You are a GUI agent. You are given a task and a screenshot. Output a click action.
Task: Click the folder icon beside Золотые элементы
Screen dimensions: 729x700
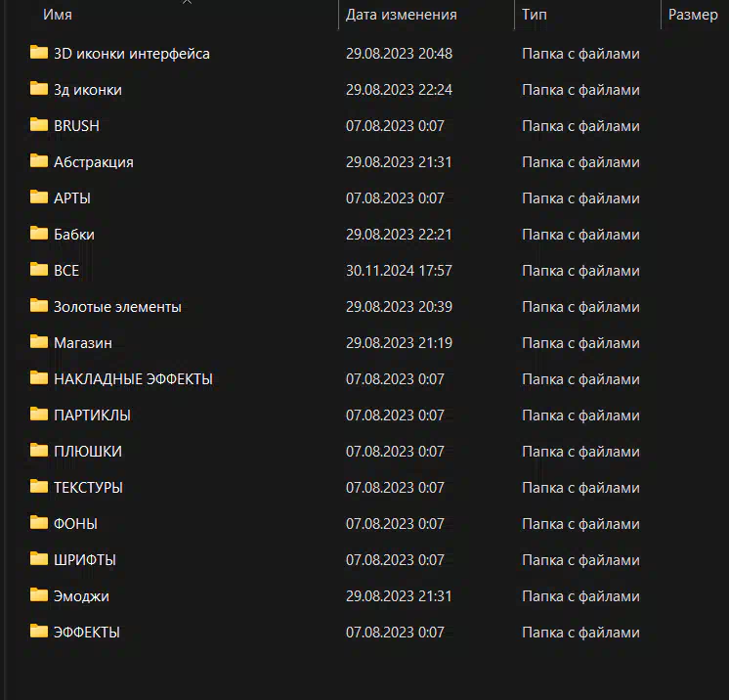tap(39, 306)
